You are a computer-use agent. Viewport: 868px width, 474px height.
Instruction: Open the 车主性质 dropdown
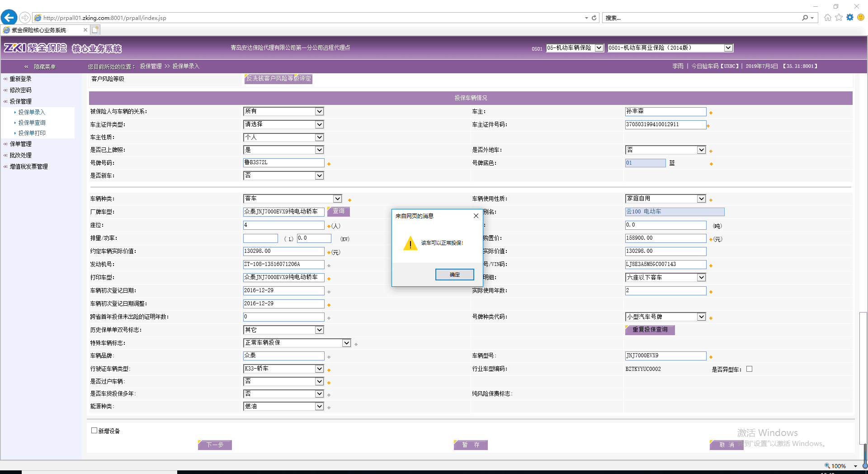pyautogui.click(x=283, y=137)
